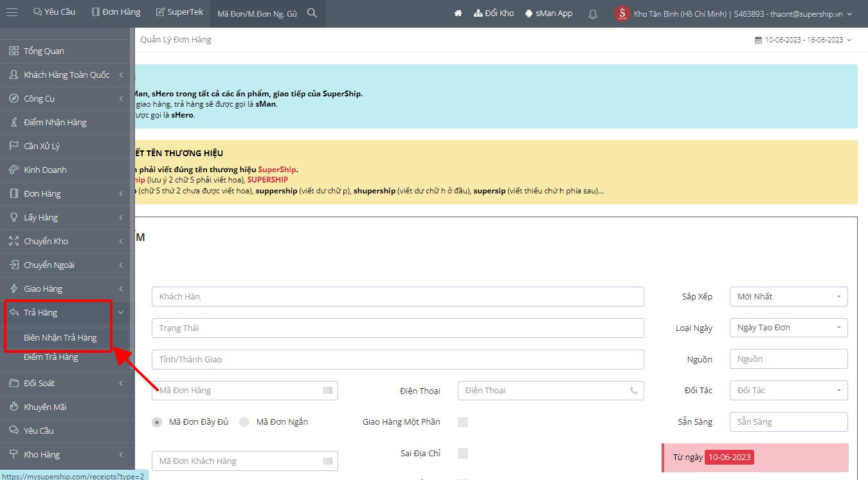Click the Chuyển Ngoài login icon
This screenshot has height=480, width=868.
[x=14, y=265]
